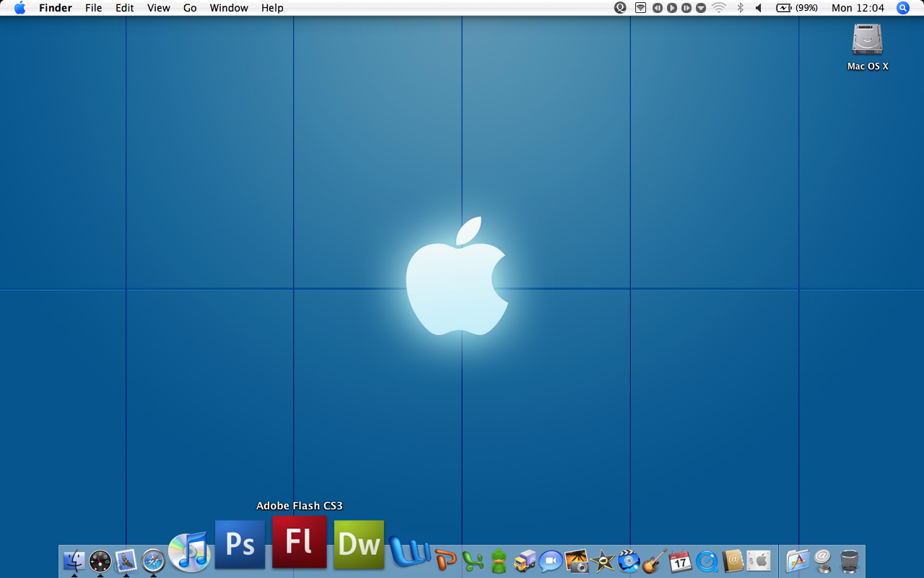Viewport: 924px width, 578px height.
Task: Open Adobe Dreamweaver from the Dock
Action: click(359, 545)
